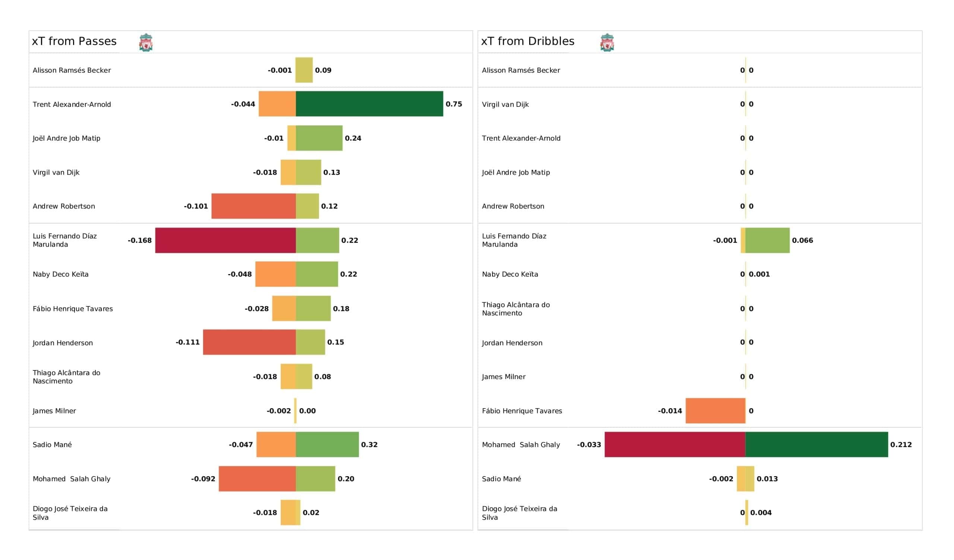The width and height of the screenshot is (954, 560).
Task: Click Sadio Mané's green 0.32 passes bar
Action: coord(327,445)
